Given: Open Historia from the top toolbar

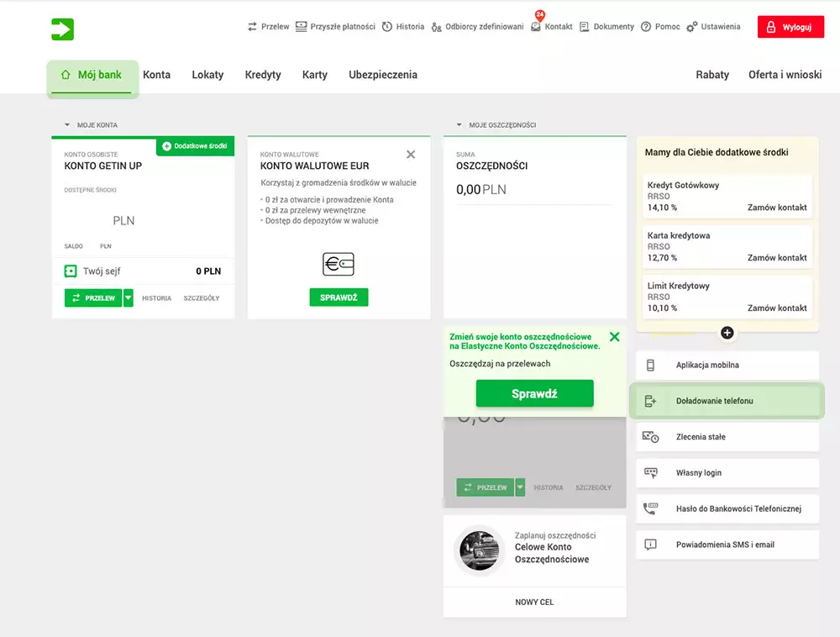Looking at the screenshot, I should point(403,26).
